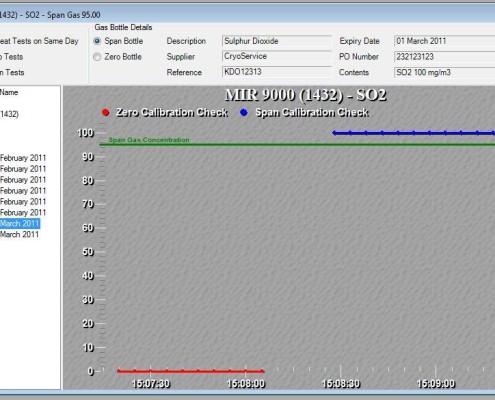This screenshot has height=400, width=495.
Task: Click the red Zero Calibration Check legend dot
Action: click(105, 112)
